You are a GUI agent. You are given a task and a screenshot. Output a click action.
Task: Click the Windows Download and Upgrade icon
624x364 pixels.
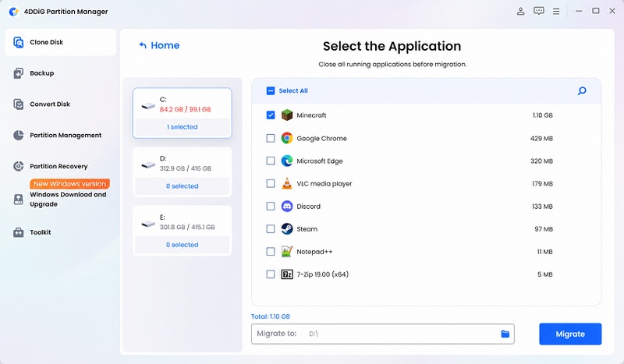(x=18, y=200)
